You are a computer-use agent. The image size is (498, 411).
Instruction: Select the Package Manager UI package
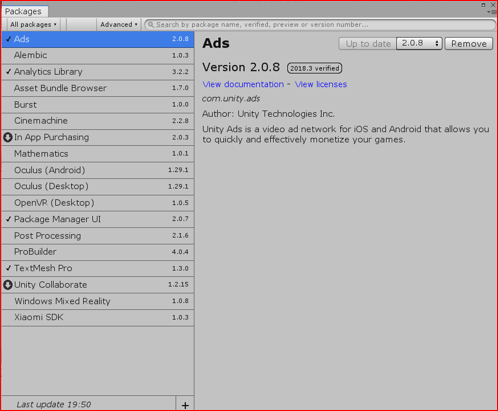[x=98, y=219]
